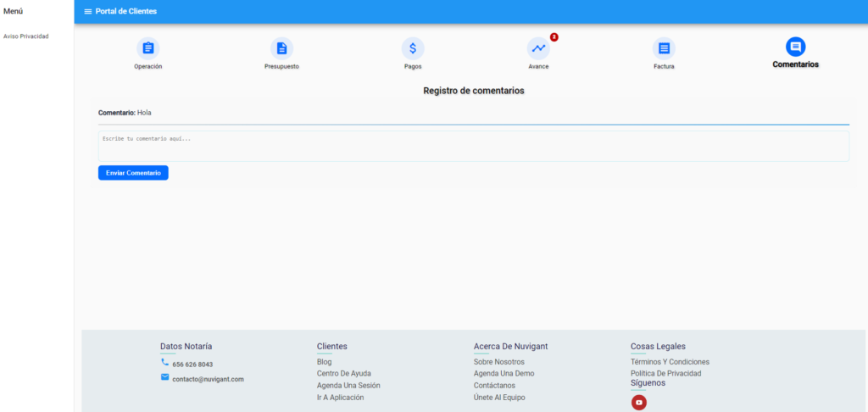The width and height of the screenshot is (868, 412).
Task: Open the hamburger menu icon
Action: [88, 12]
